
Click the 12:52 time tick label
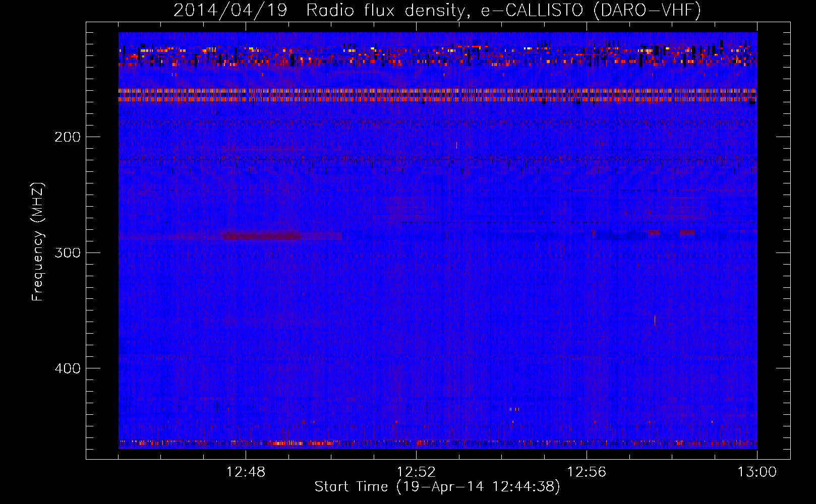[x=416, y=472]
